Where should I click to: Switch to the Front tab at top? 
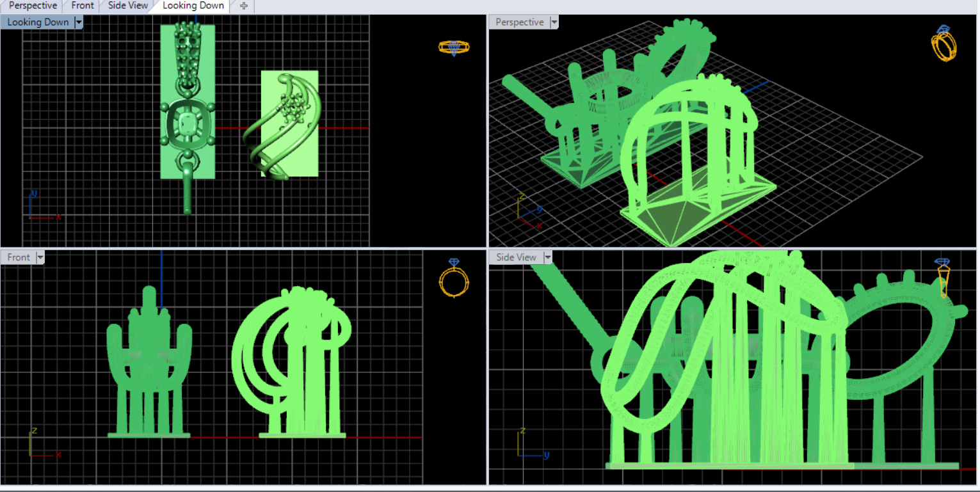pyautogui.click(x=83, y=6)
